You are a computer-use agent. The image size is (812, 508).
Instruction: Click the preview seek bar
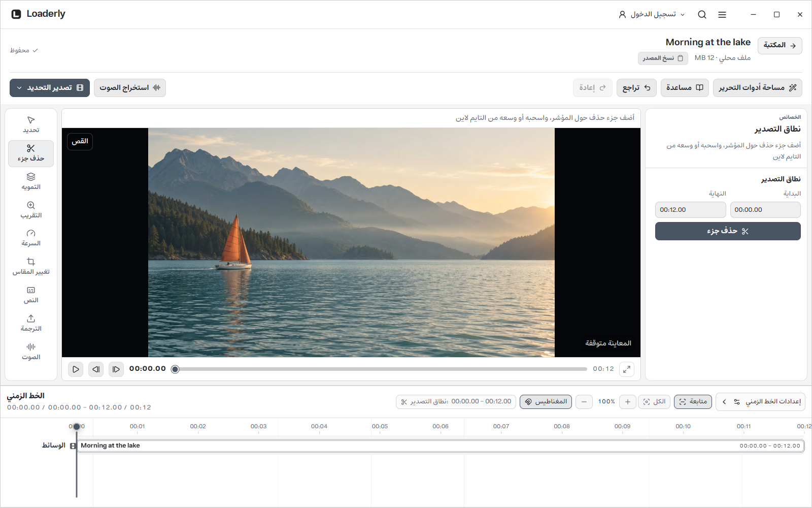click(381, 369)
